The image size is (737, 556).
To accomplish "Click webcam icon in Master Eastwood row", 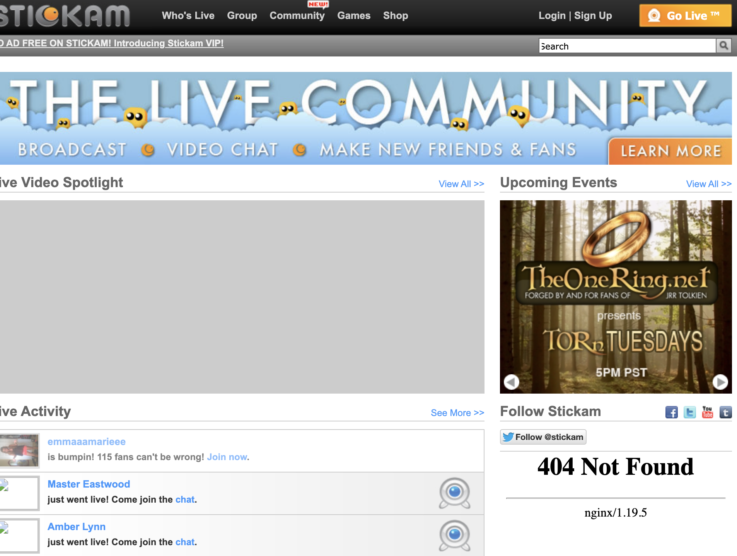I will click(454, 493).
